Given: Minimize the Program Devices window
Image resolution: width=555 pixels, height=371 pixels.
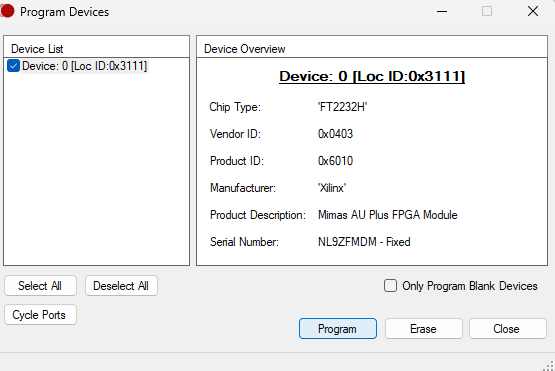Looking at the screenshot, I should (442, 11).
